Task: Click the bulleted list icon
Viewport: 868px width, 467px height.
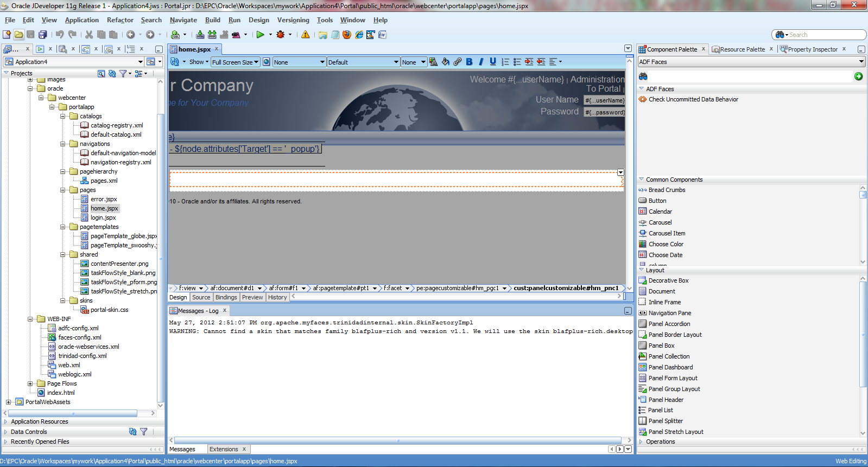Action: tap(517, 62)
